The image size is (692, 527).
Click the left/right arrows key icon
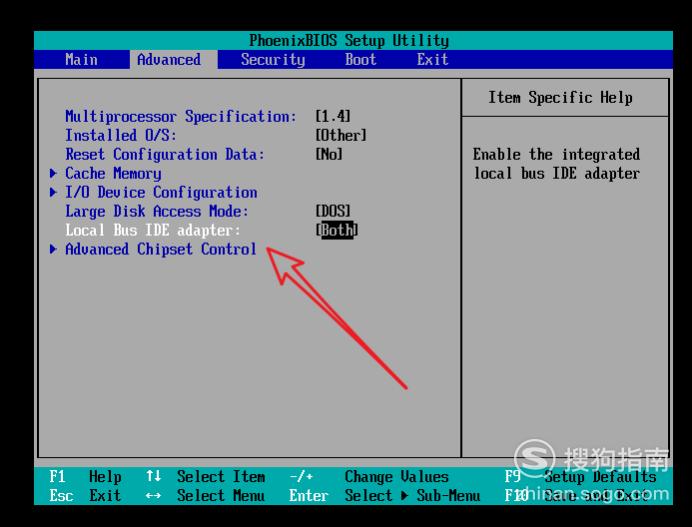(154, 496)
